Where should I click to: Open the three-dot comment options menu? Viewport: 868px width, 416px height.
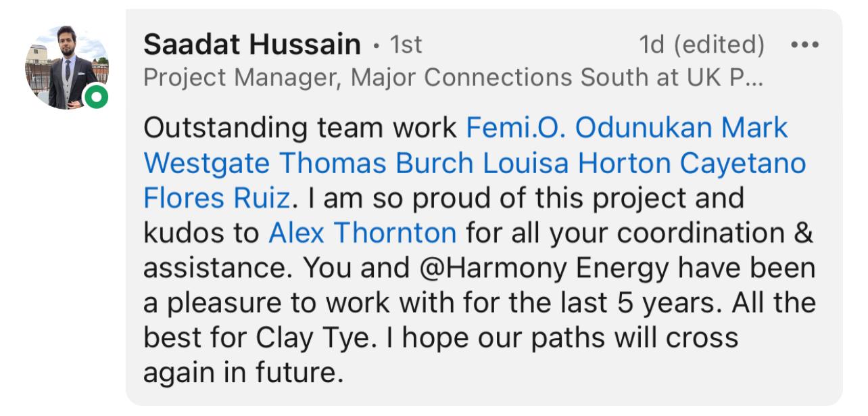[804, 45]
